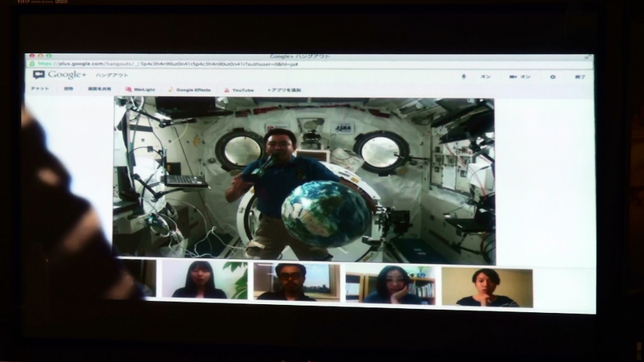Click the video camera icon
644x362 pixels.
click(x=513, y=76)
